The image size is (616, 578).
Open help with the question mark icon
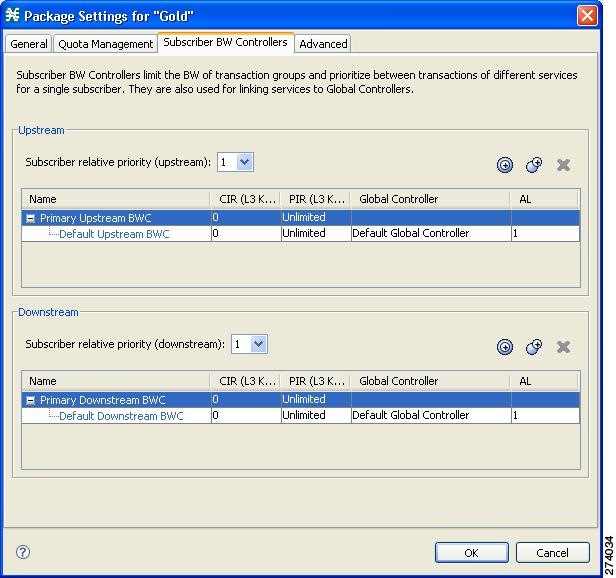tap(23, 552)
